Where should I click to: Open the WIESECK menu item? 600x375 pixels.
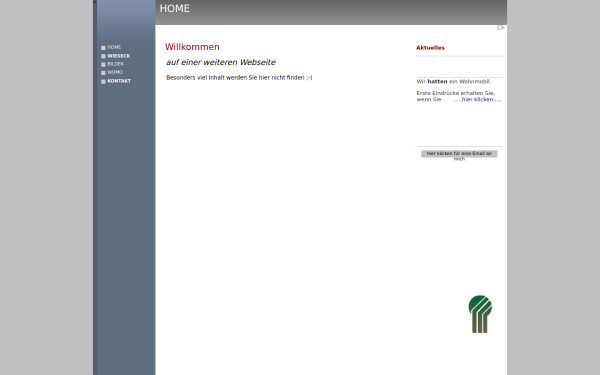pyautogui.click(x=119, y=56)
